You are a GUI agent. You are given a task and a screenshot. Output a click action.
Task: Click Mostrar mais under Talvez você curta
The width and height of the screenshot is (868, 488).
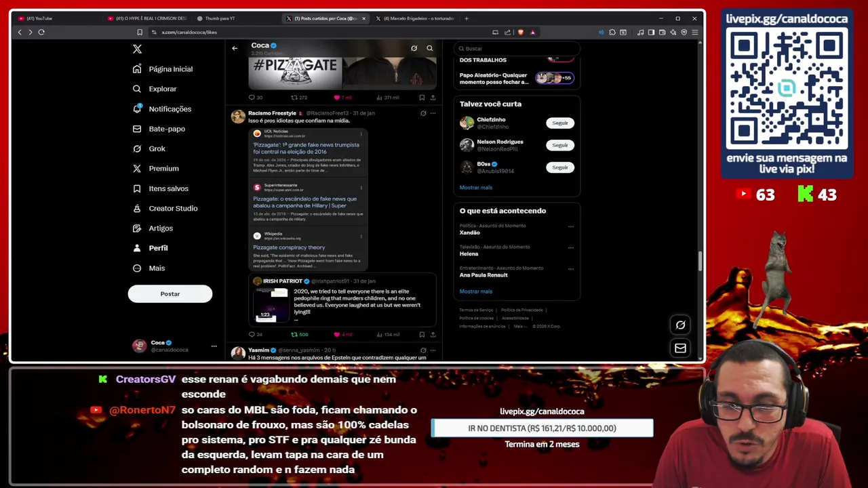click(476, 188)
